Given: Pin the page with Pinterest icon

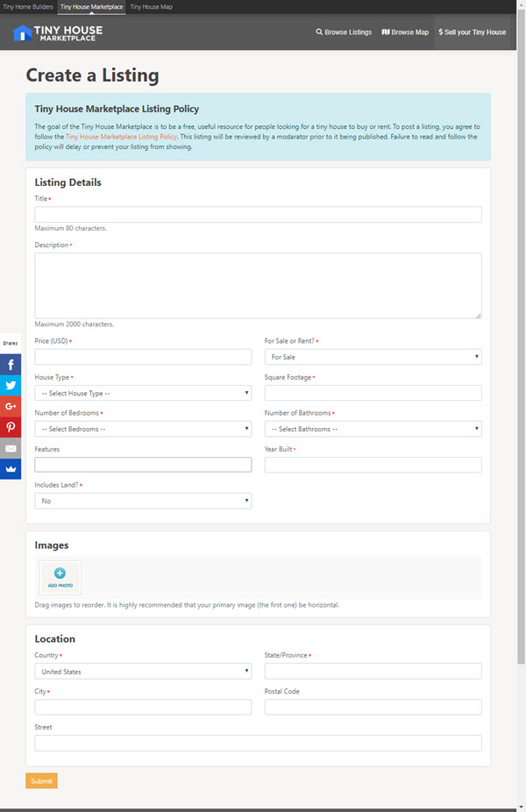Looking at the screenshot, I should pos(11,427).
